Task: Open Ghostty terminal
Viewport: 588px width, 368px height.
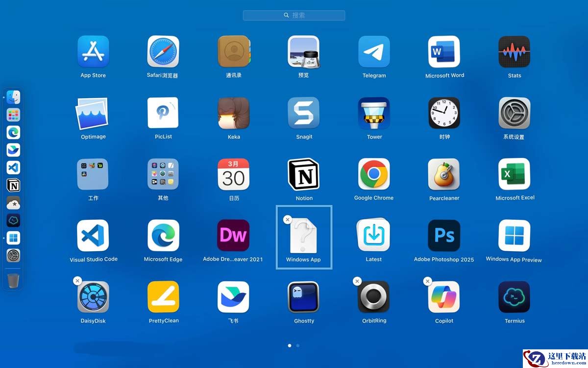Action: 304,297
